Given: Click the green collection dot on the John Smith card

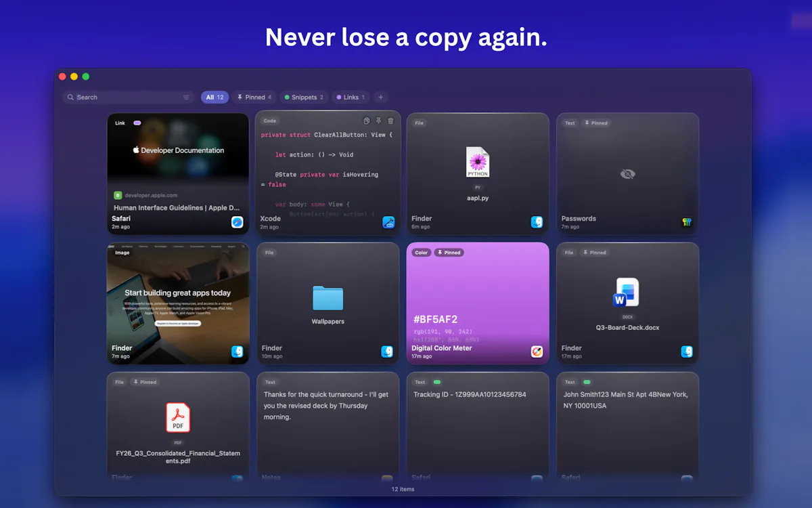Looking at the screenshot, I should click(x=587, y=382).
